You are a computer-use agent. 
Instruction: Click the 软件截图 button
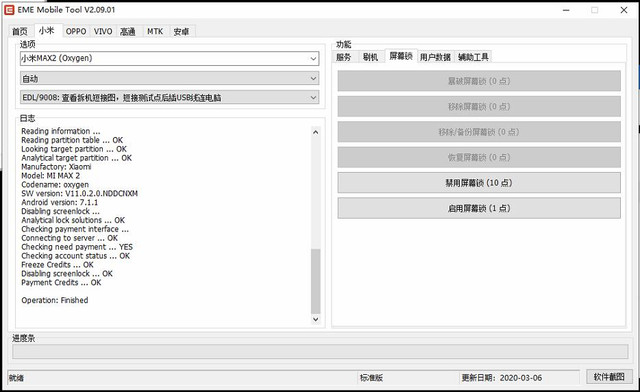(609, 377)
